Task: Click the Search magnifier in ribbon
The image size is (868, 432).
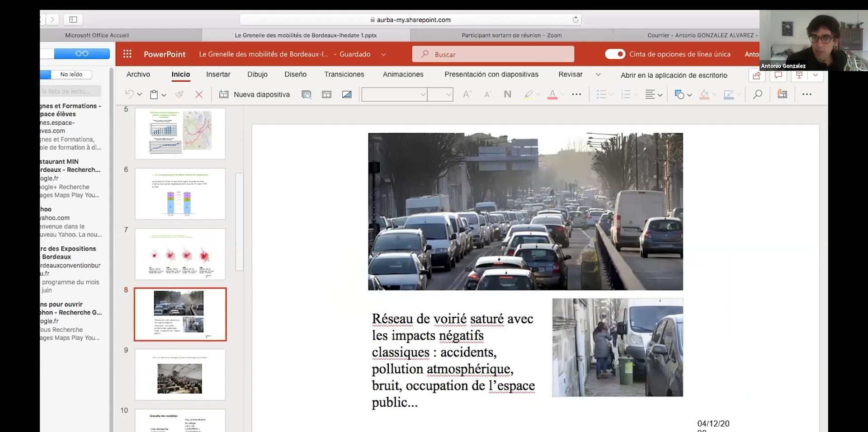Action: [758, 94]
